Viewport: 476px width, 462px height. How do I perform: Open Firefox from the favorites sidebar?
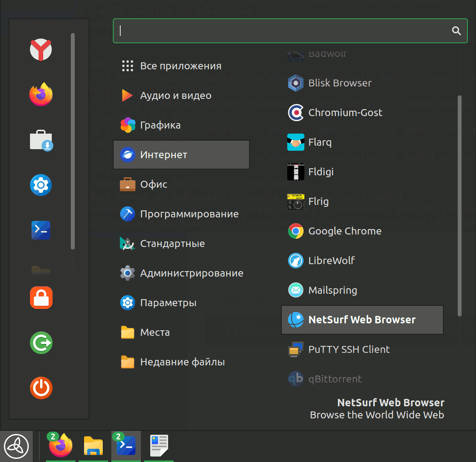(x=41, y=94)
